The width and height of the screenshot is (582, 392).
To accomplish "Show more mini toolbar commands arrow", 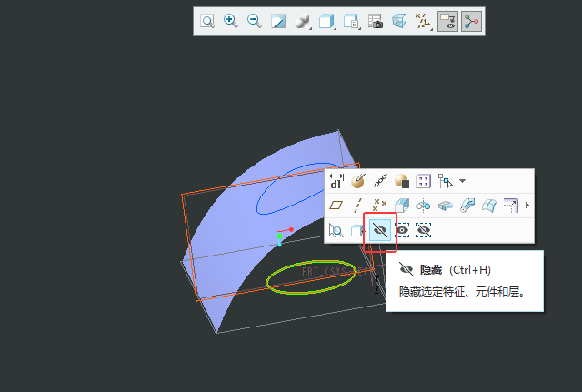I will [x=527, y=206].
